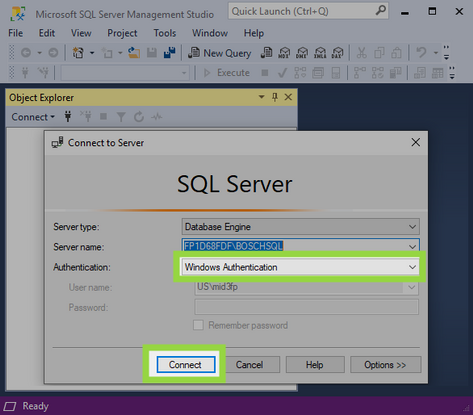Click the Parse checkmark icon
Screen dimensions: 473x415
(x=283, y=73)
